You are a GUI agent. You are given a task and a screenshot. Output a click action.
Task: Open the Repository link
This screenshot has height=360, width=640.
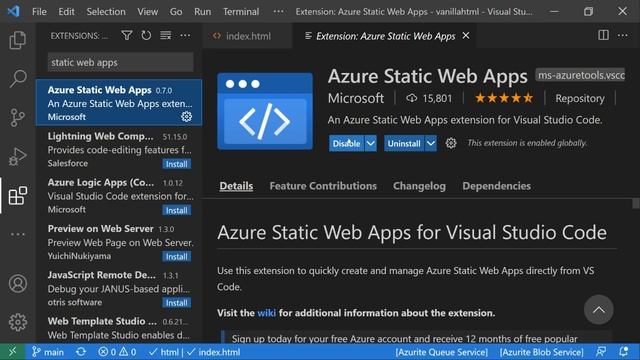[x=580, y=98]
